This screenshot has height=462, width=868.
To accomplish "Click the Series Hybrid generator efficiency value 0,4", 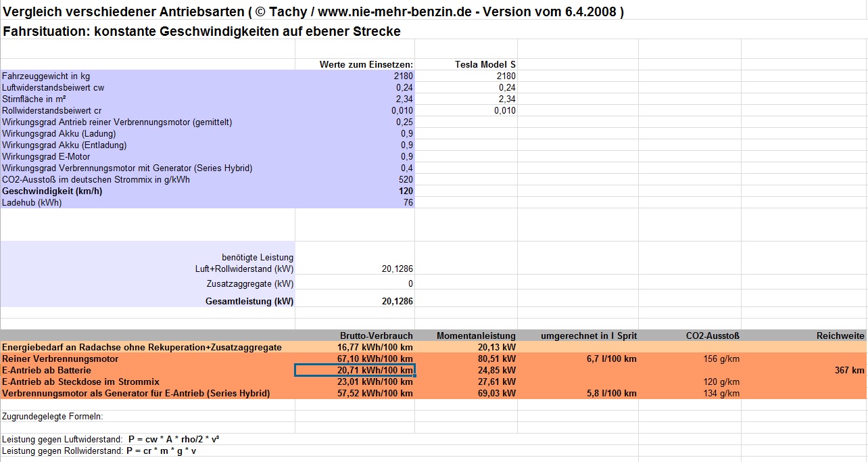I will pos(407,168).
